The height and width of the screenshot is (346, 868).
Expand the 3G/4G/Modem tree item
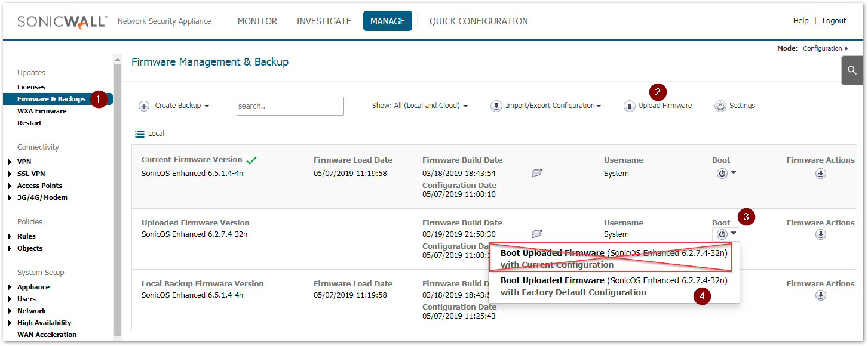pyautogui.click(x=10, y=197)
